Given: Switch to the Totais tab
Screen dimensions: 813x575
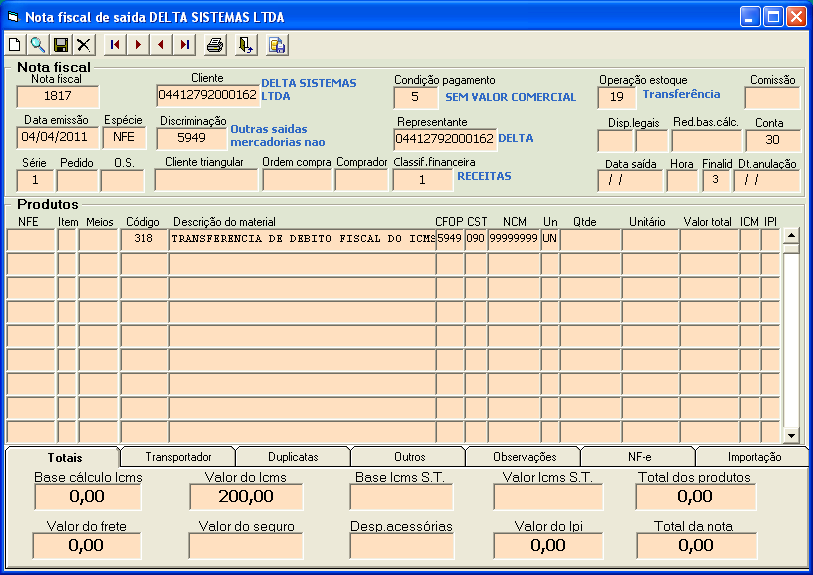Looking at the screenshot, I should pos(64,457).
